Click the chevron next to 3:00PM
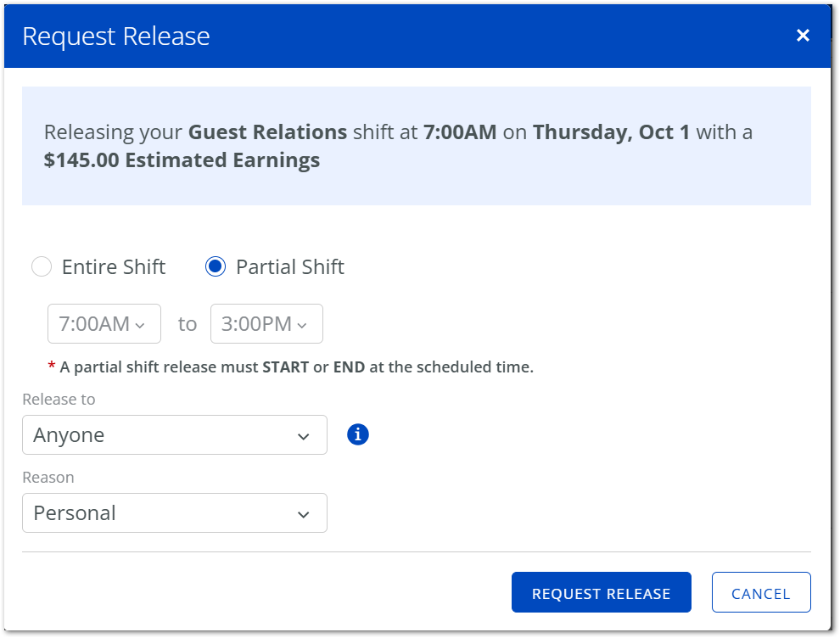 302,325
